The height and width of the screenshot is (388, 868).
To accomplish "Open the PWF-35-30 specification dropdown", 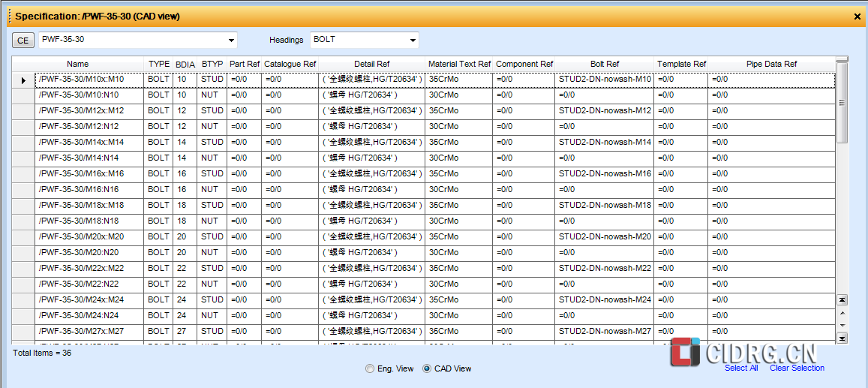I will (230, 41).
